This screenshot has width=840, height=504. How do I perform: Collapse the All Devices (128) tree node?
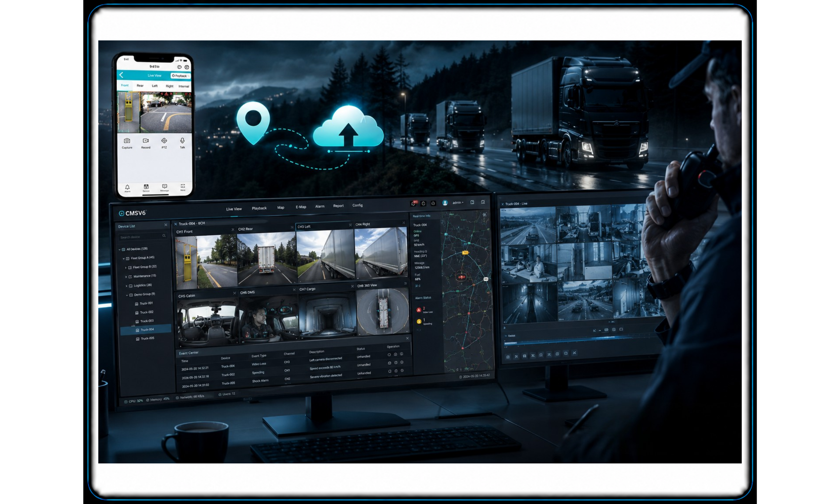(120, 249)
